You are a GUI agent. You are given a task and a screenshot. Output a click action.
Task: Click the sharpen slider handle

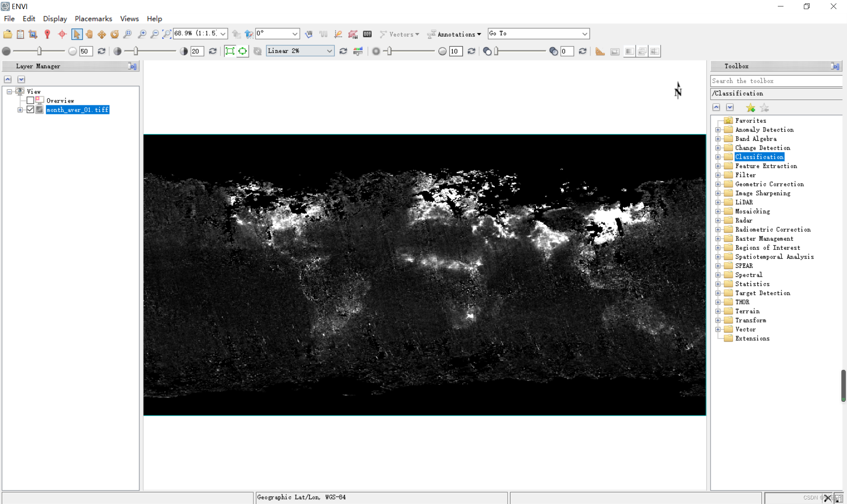click(389, 51)
